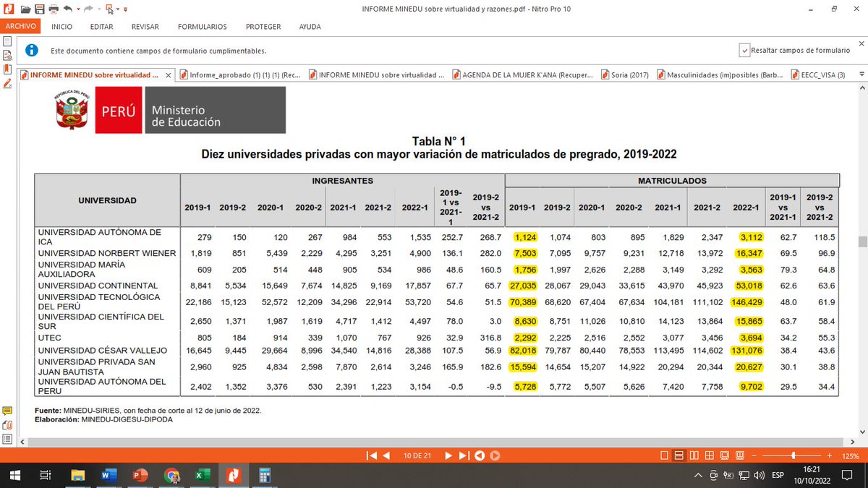Open the ARCHIVO menu
Screen dimensions: 868x488
coord(20,26)
